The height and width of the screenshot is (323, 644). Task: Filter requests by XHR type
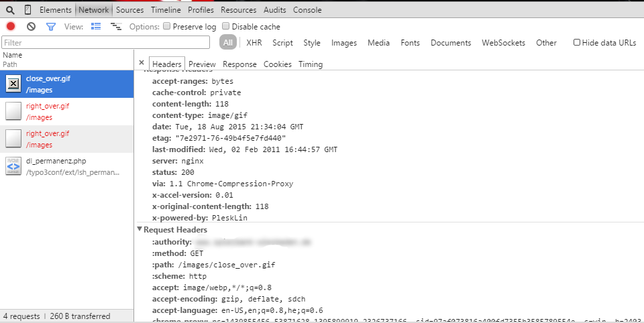(254, 43)
